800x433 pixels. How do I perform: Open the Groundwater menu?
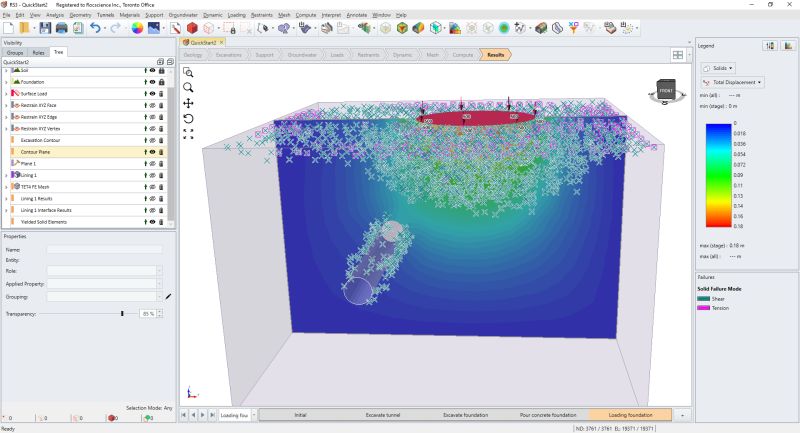(183, 15)
